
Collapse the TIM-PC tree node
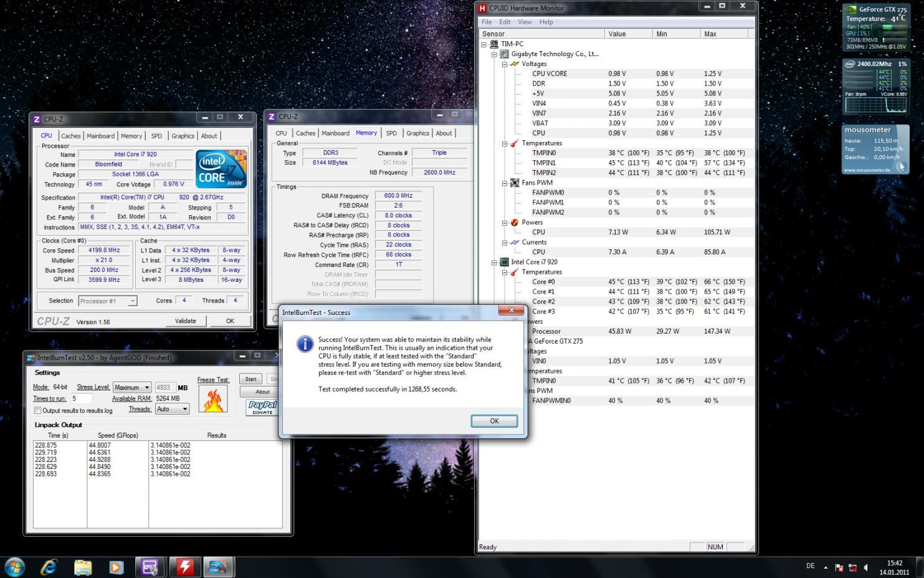click(484, 44)
